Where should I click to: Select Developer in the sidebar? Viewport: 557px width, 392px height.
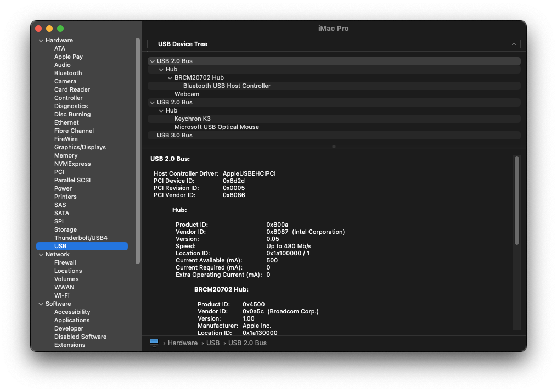69,328
